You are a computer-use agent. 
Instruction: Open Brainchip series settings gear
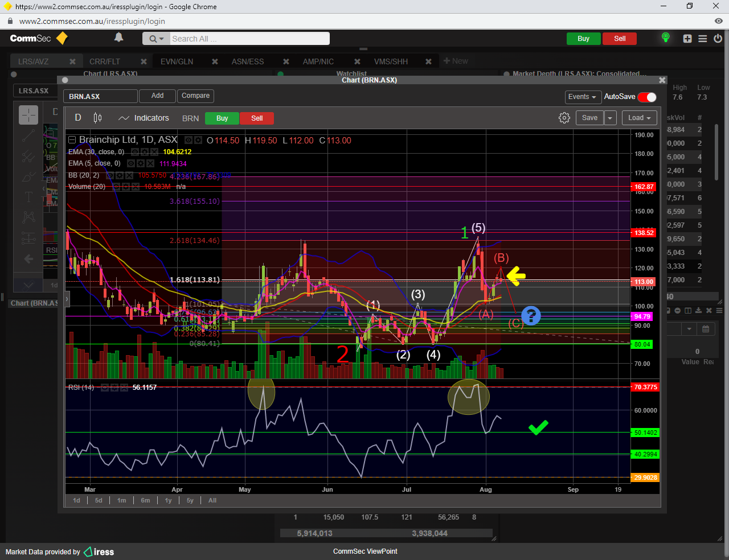(198, 140)
